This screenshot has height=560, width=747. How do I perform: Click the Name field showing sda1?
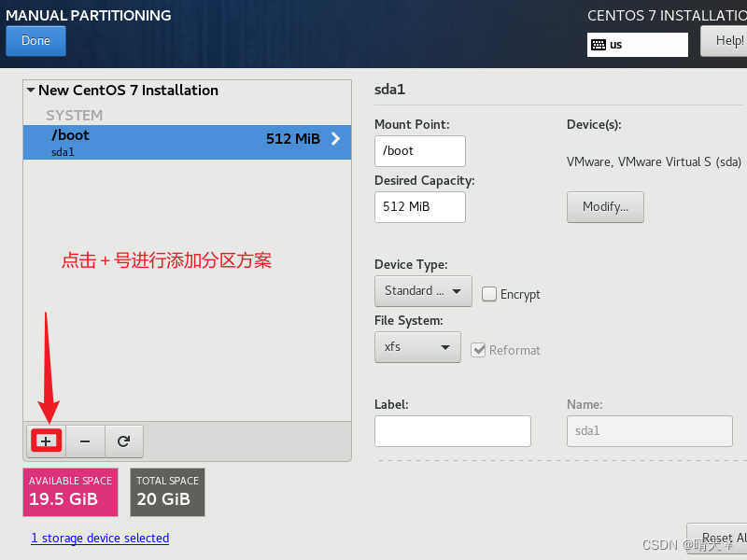pos(649,431)
